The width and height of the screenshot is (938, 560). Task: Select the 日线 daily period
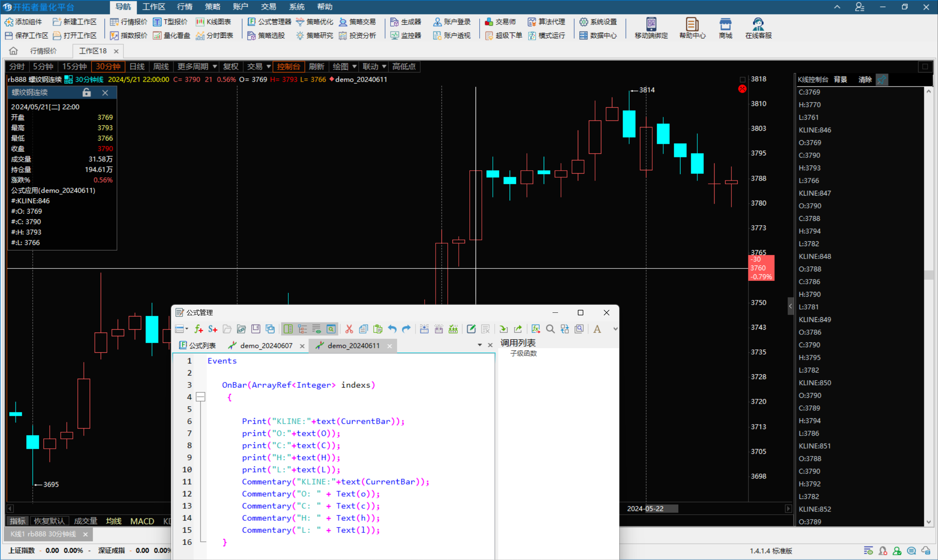137,67
